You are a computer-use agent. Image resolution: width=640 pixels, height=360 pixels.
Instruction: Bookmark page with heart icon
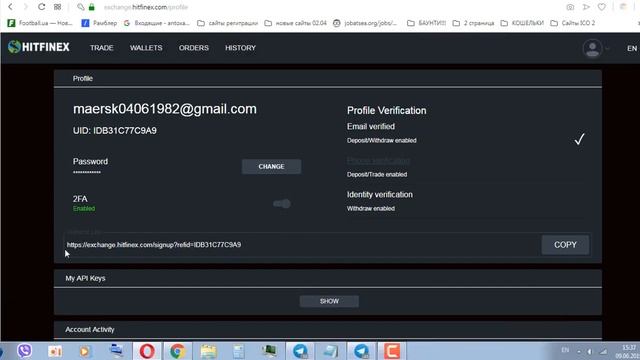602,7
